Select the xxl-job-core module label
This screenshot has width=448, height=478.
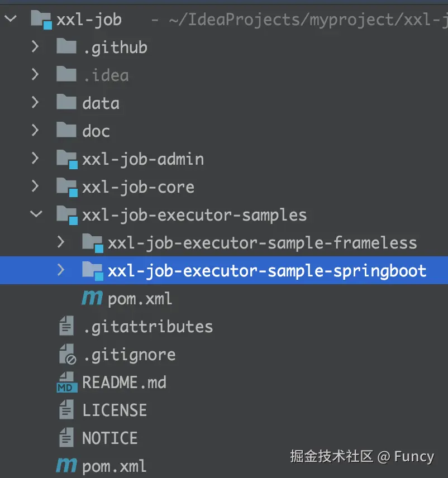pyautogui.click(x=138, y=187)
